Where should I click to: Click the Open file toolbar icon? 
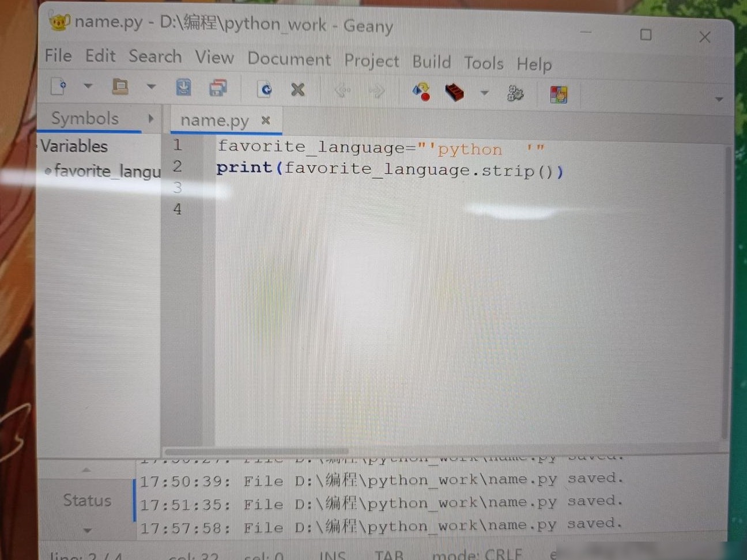[120, 87]
